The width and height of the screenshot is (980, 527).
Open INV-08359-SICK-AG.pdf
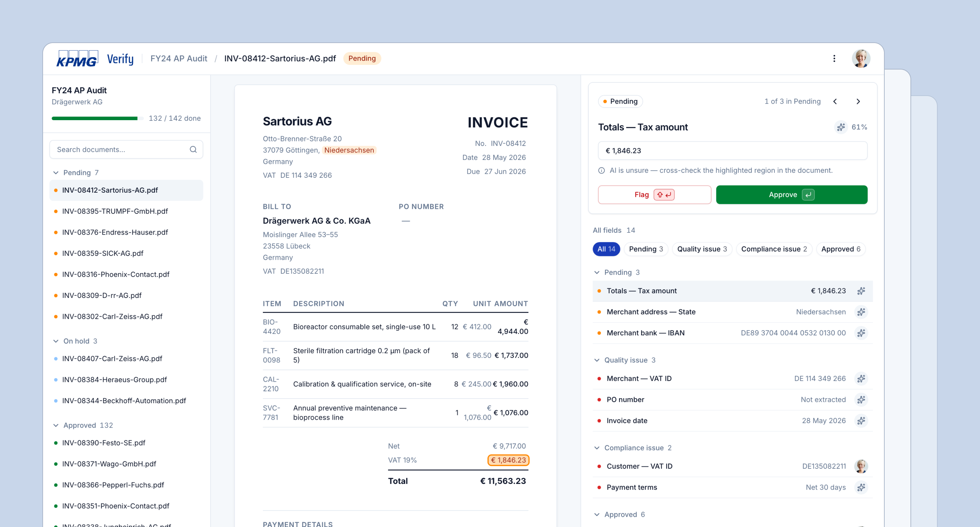tap(126, 254)
